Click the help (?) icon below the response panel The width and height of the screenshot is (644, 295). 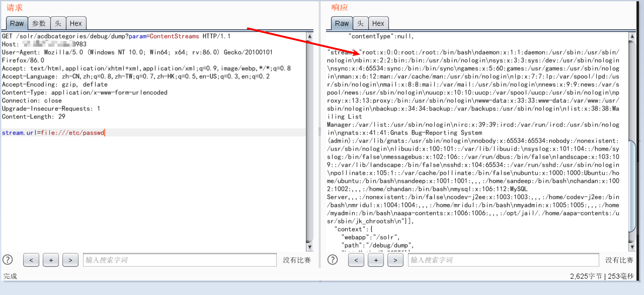coord(333,260)
